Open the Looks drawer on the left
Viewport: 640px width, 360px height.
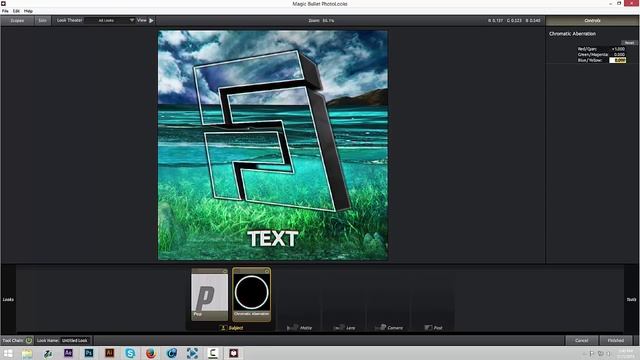click(x=8, y=299)
